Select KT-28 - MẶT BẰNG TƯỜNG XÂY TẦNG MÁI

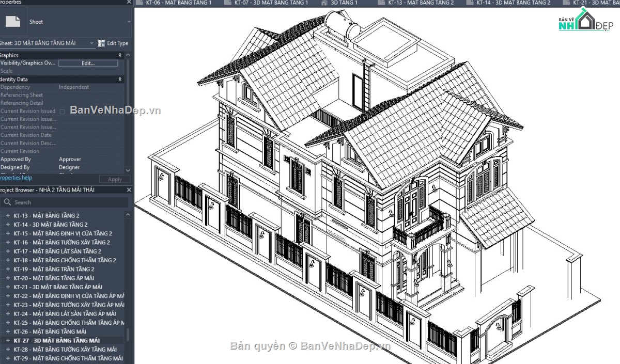coord(65,350)
